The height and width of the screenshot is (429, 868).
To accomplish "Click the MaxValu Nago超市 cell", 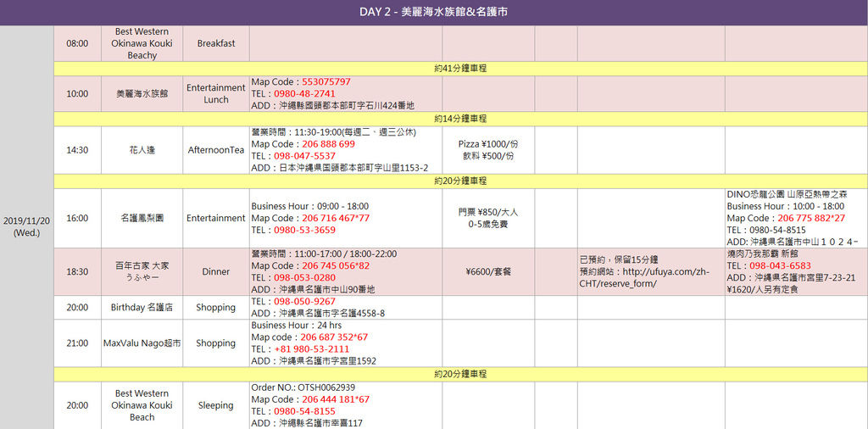I will coord(142,343).
